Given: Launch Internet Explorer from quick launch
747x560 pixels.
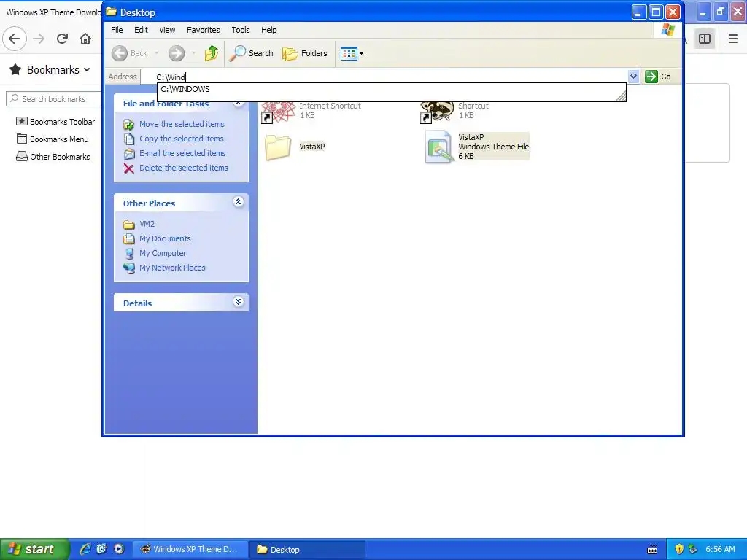Looking at the screenshot, I should click(85, 549).
